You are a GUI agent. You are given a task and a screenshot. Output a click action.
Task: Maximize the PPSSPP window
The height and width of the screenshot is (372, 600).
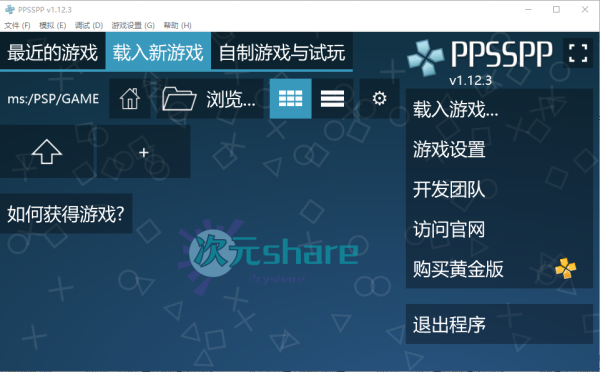point(556,10)
